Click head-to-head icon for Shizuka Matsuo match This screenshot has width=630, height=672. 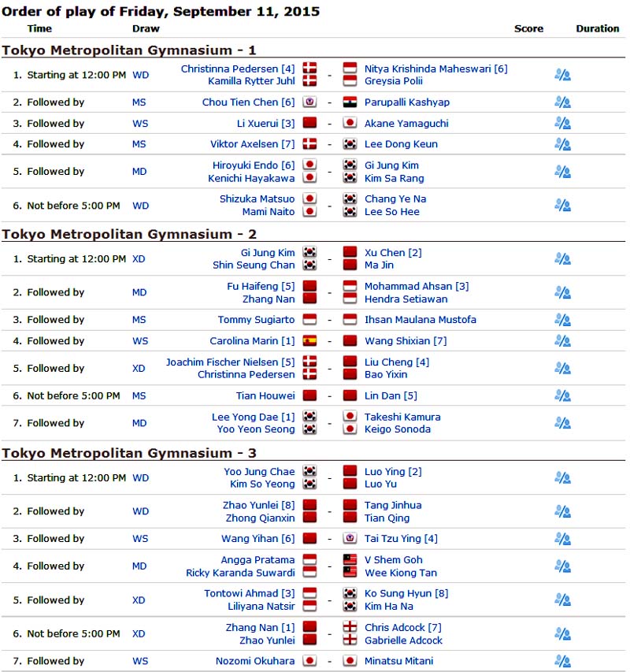click(562, 206)
